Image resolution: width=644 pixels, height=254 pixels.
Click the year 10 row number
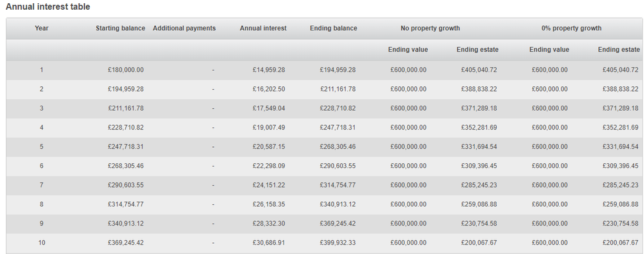pyautogui.click(x=41, y=242)
